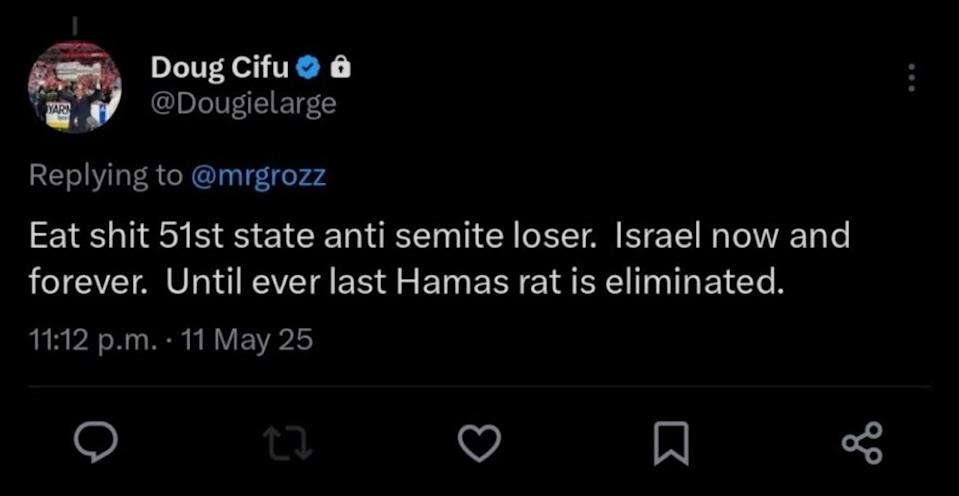
Task: Open the share icon options
Action: pyautogui.click(x=861, y=441)
